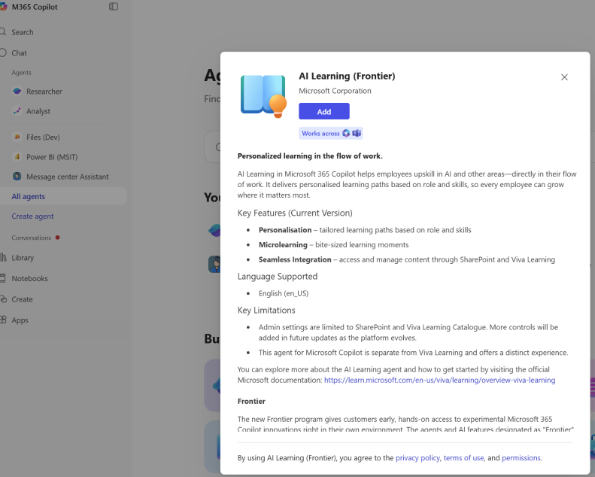Open Library from the sidebar
The image size is (595, 477).
pos(22,258)
